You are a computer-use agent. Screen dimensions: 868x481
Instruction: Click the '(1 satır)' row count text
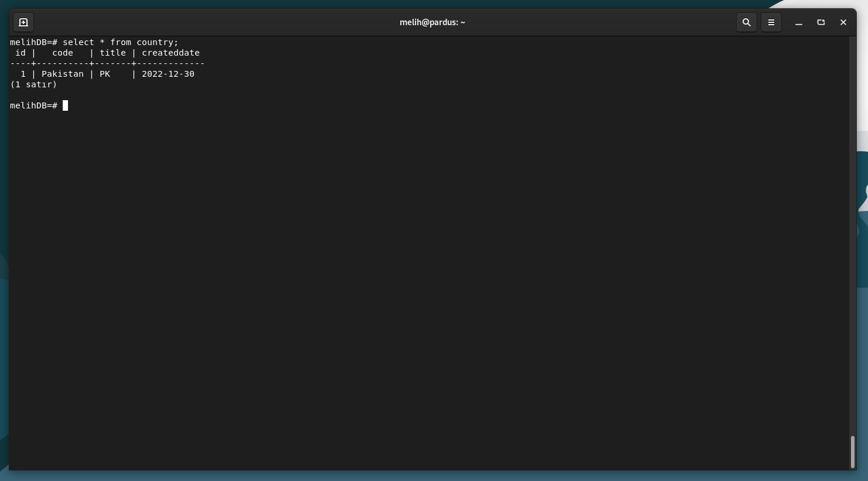pyautogui.click(x=33, y=84)
